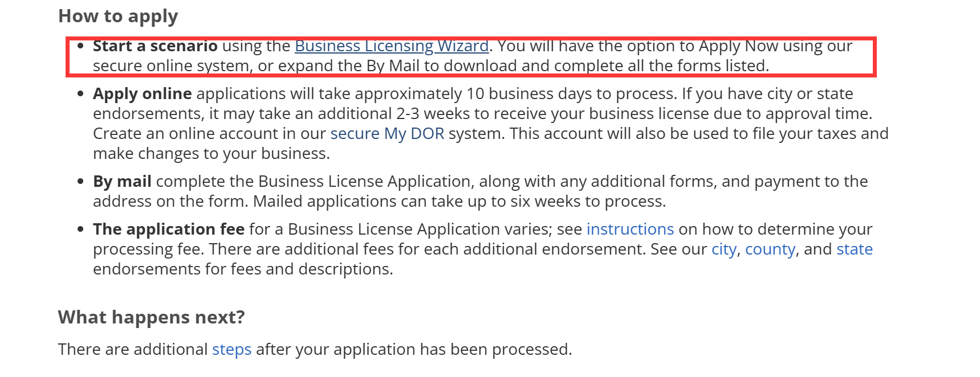Image resolution: width=980 pixels, height=377 pixels.
Task: Click the bullet dot beside Apply online
Action: tap(80, 93)
